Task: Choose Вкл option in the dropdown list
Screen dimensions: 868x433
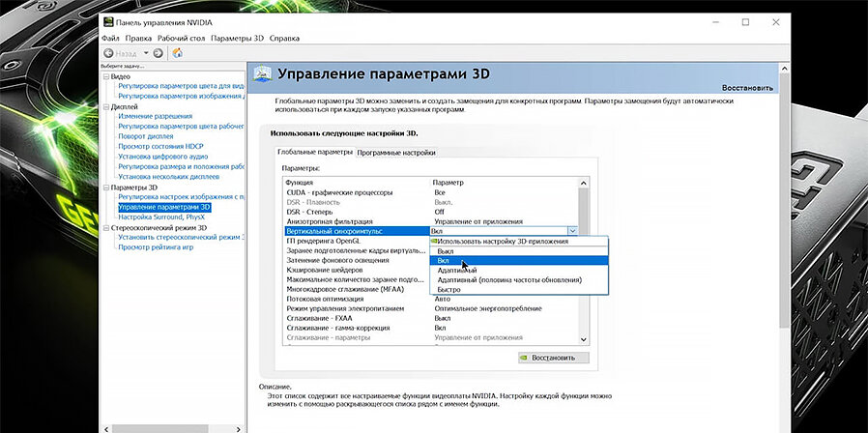Action: [x=519, y=260]
